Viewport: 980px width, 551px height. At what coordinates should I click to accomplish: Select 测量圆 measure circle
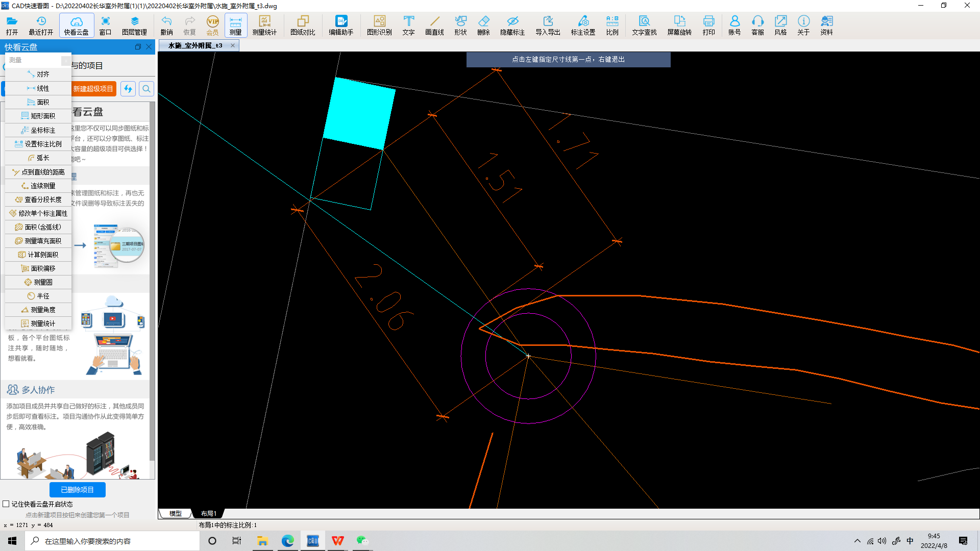[x=38, y=282]
